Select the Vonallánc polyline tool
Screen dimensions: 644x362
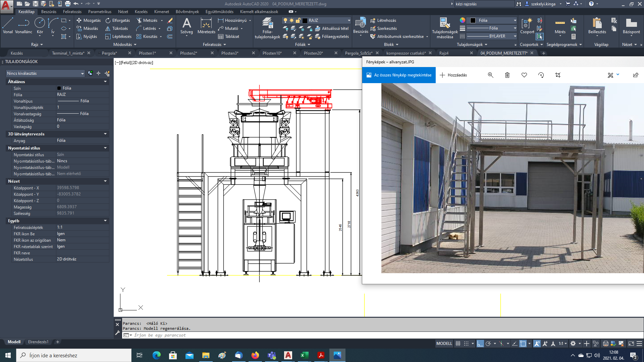pyautogui.click(x=23, y=26)
